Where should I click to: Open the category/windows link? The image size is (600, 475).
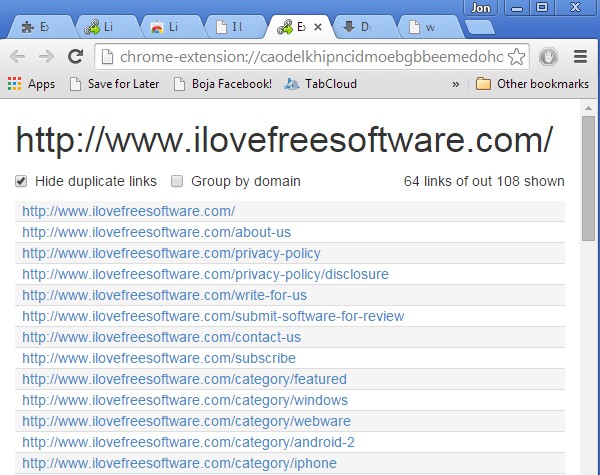click(x=185, y=401)
